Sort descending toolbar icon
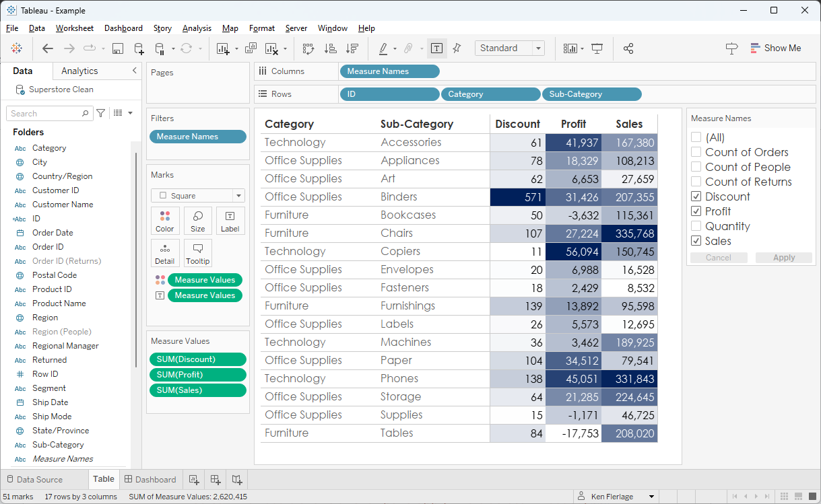Image resolution: width=821 pixels, height=504 pixels. [x=352, y=48]
